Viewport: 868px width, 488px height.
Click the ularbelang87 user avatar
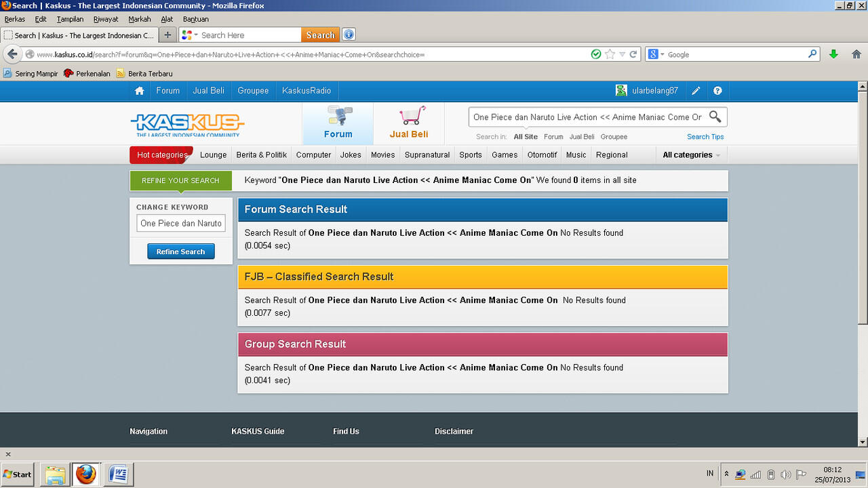point(621,90)
